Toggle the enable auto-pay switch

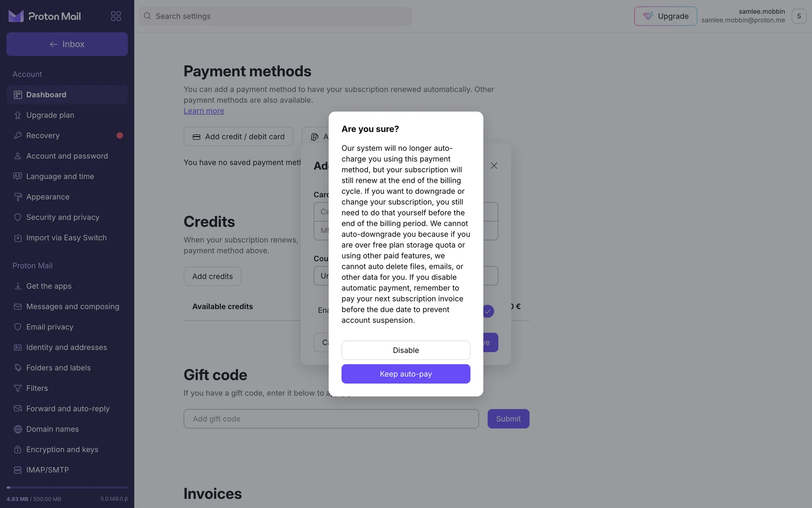(x=488, y=311)
